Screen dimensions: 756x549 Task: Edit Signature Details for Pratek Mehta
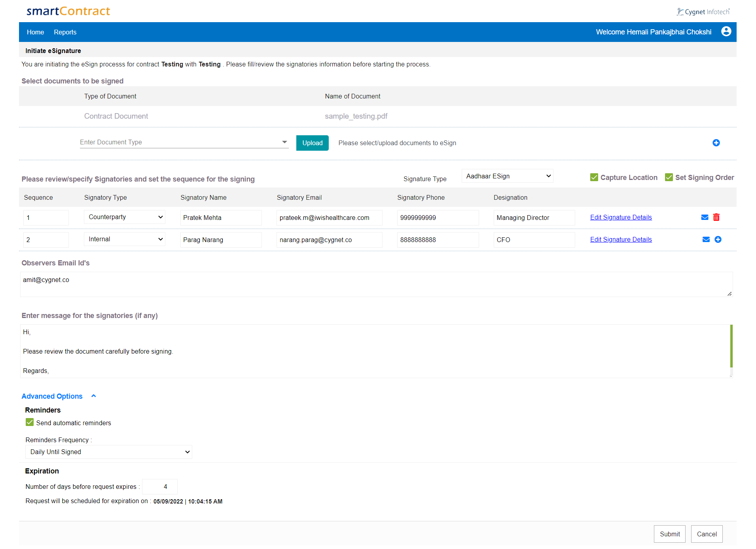pos(621,217)
